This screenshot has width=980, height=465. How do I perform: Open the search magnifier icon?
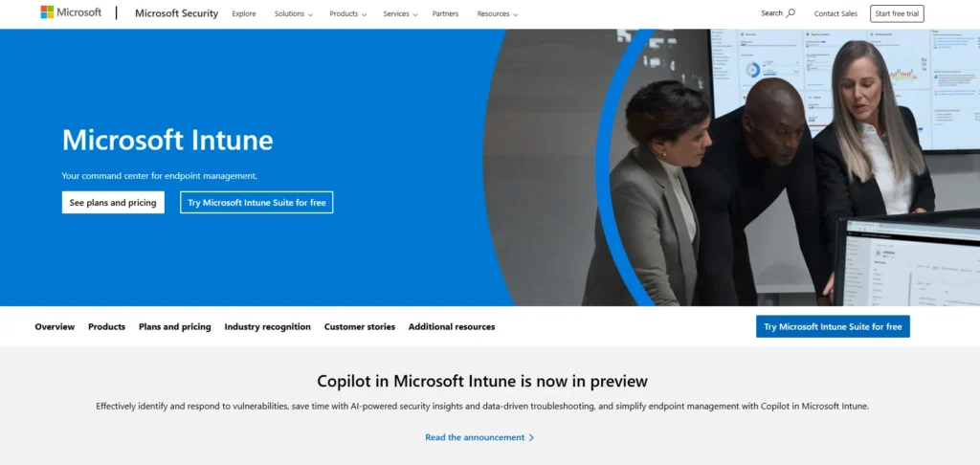(x=791, y=13)
